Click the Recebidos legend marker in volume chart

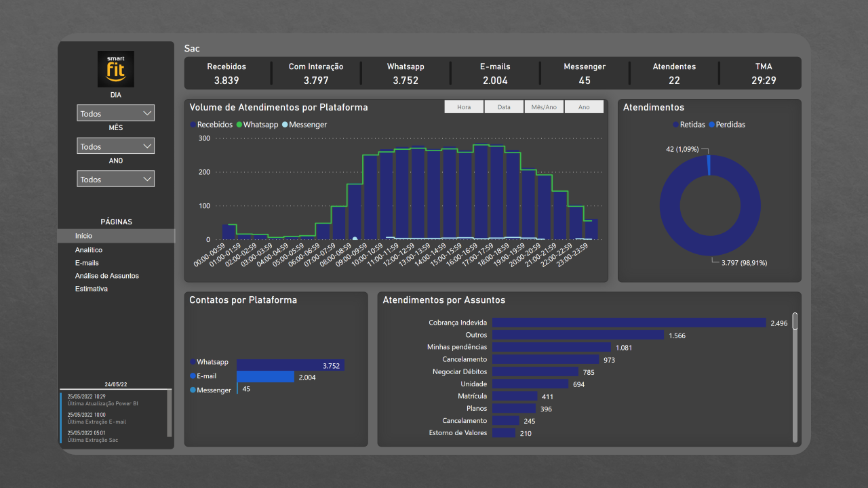tap(193, 125)
